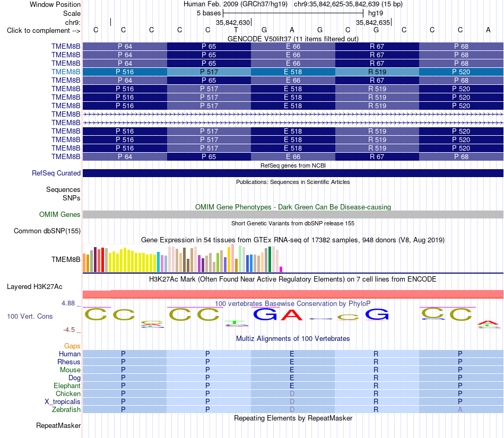Image resolution: width=504 pixels, height=438 pixels.
Task: Click the chr9:35,842,625-35,842,639 position text
Action: click(348, 4)
